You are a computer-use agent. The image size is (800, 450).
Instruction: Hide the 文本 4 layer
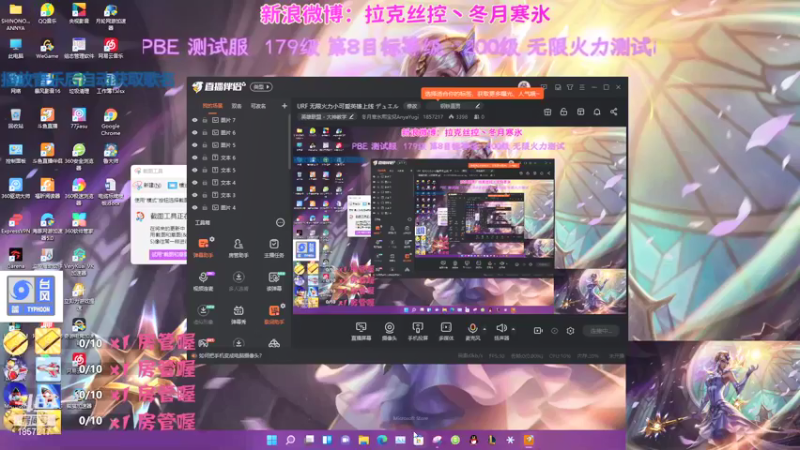point(194,183)
